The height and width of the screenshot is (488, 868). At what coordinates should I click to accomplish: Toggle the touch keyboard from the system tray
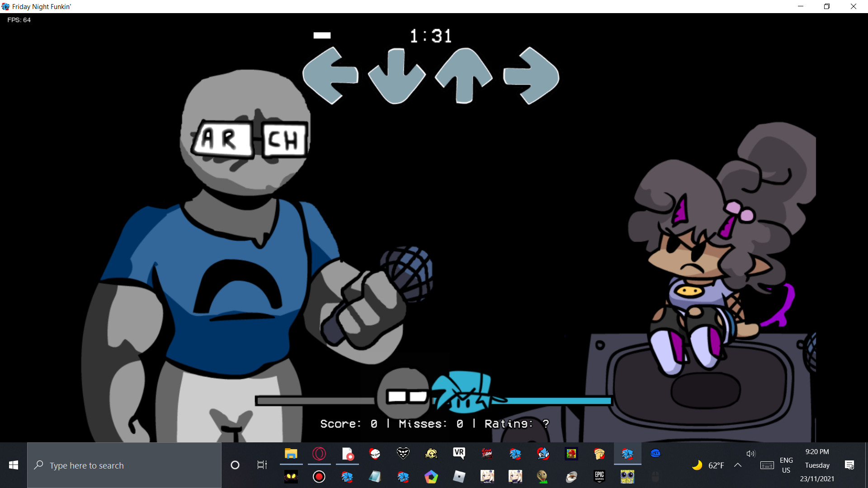pos(767,465)
